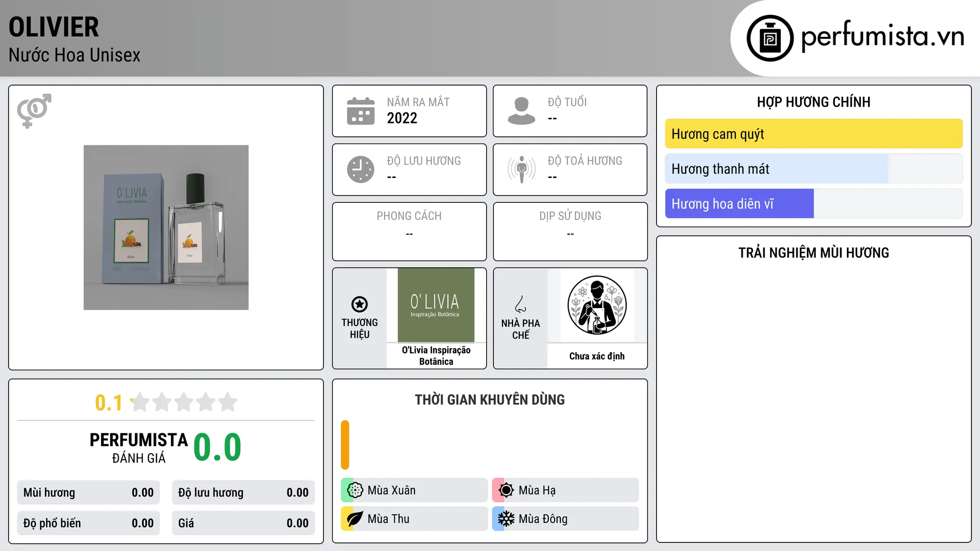Click the 2022 launch year value
The height and width of the screenshot is (551, 980).
(x=402, y=118)
